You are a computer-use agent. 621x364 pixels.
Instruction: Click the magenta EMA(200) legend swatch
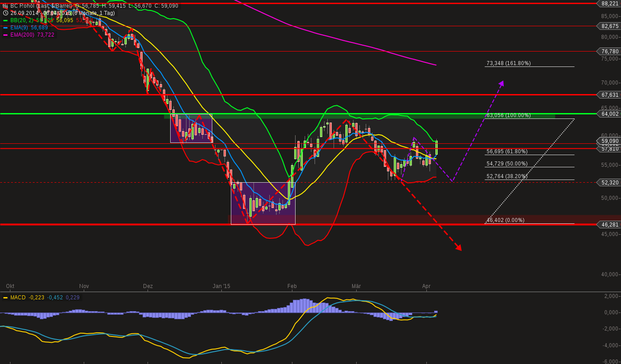[x=5, y=35]
